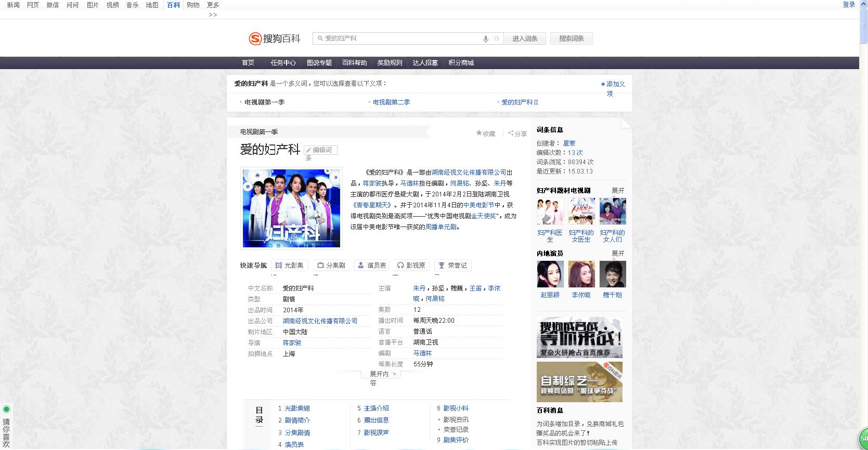868x450 pixels.
Task: Click the 13 次 edit count link
Action: pos(575,153)
